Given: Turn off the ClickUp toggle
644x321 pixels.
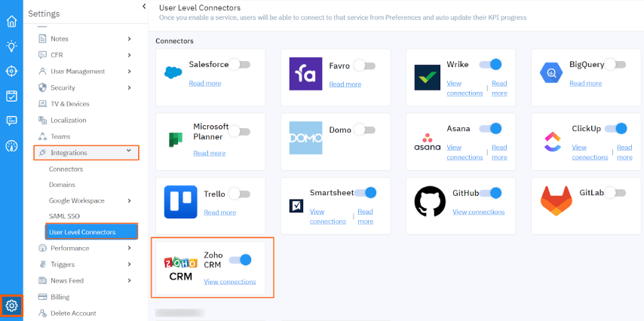Looking at the screenshot, I should pyautogui.click(x=615, y=128).
